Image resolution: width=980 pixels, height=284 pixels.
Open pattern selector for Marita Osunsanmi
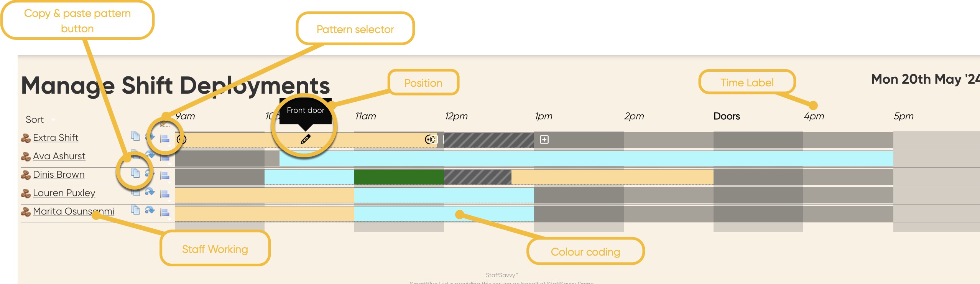165,213
